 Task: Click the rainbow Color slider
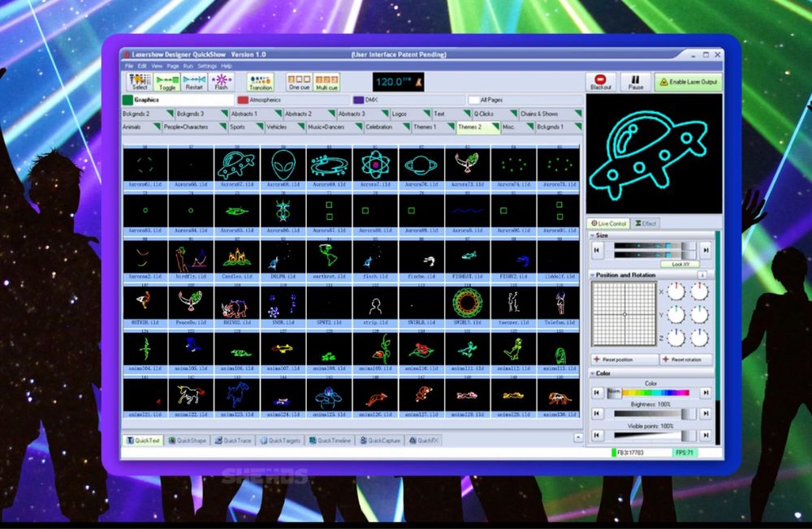tap(651, 393)
